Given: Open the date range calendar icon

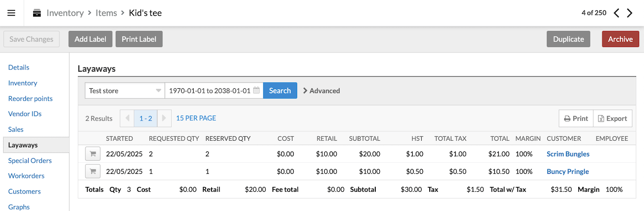Looking at the screenshot, I should (x=256, y=90).
